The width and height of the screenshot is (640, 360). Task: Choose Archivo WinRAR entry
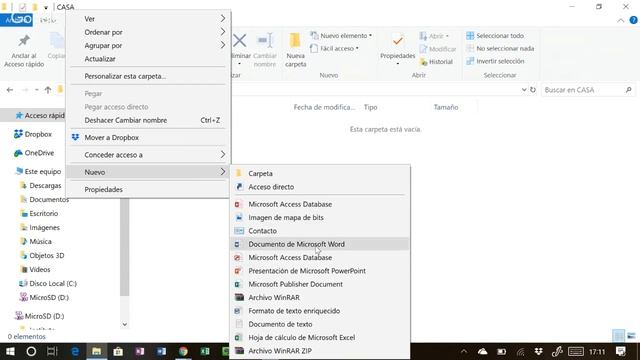(x=320, y=298)
